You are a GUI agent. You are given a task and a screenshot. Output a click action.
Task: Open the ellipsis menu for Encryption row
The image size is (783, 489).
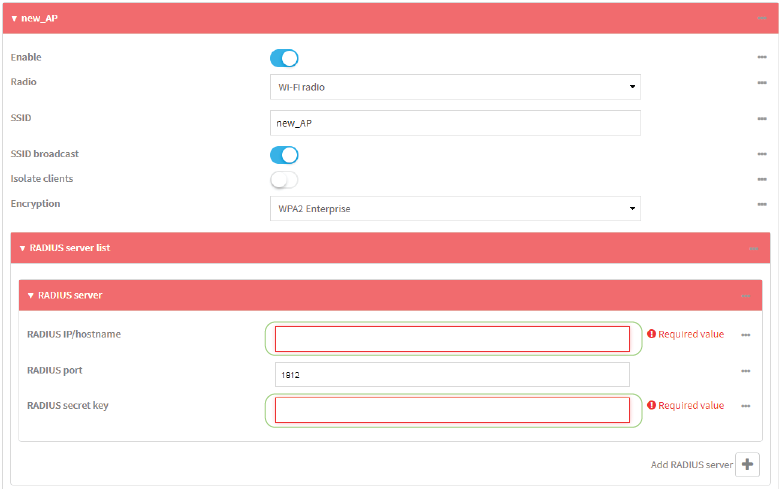tap(761, 204)
